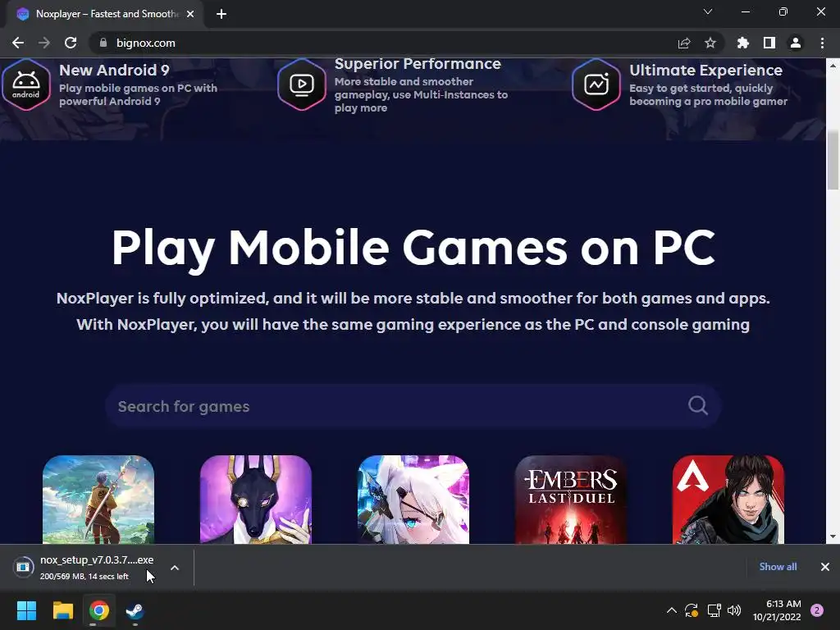Click the magnifier search icon

coord(698,405)
